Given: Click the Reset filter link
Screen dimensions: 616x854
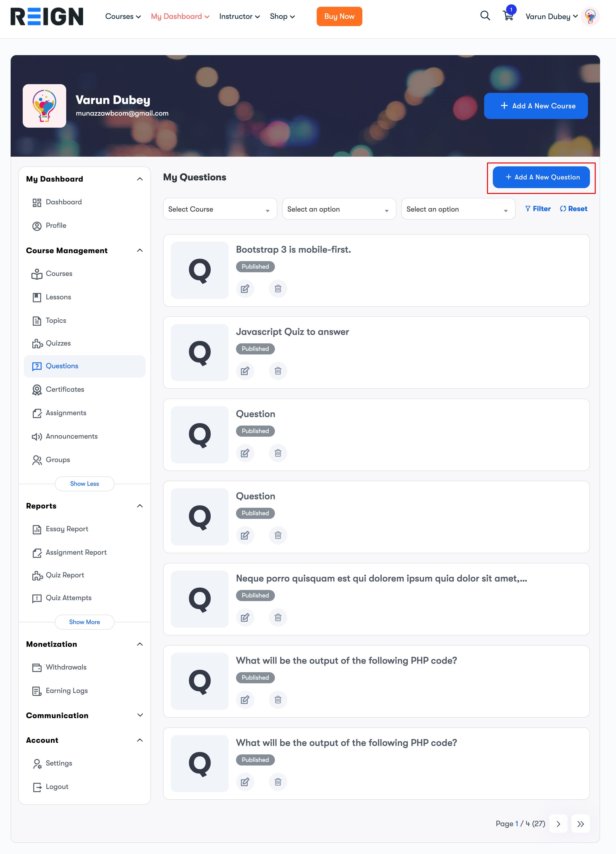Looking at the screenshot, I should (x=573, y=209).
